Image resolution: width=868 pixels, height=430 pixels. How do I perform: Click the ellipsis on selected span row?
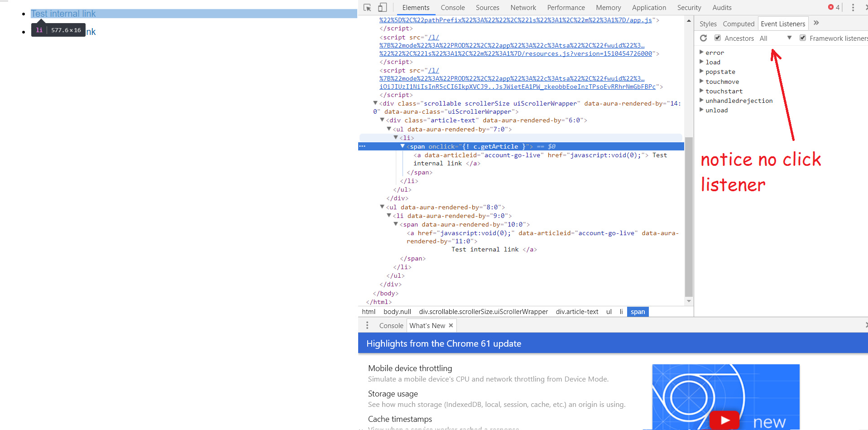[x=362, y=146]
